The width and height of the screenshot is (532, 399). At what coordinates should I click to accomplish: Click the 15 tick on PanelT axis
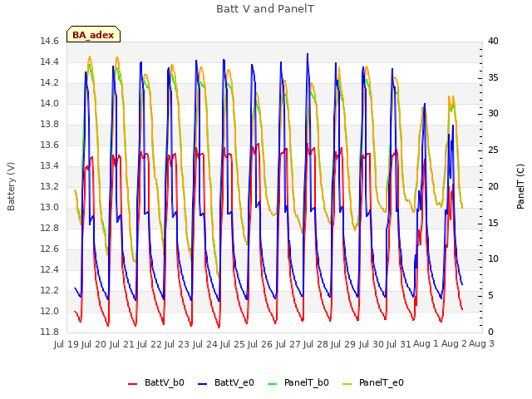493,223
